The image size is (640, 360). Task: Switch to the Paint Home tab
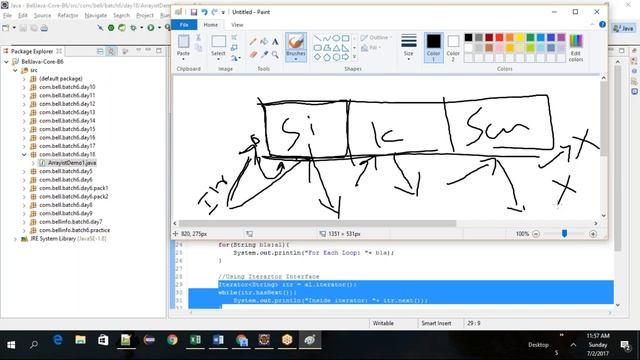click(x=211, y=25)
